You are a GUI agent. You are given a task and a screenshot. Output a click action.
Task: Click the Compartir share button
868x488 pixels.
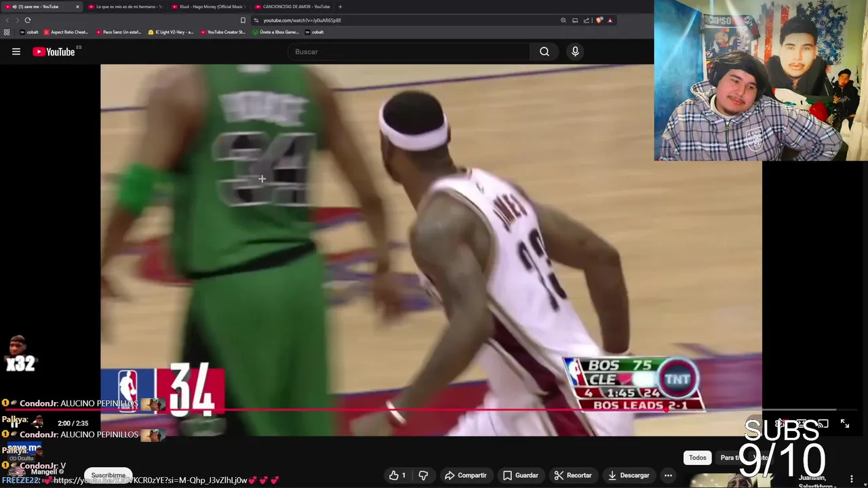(x=466, y=475)
